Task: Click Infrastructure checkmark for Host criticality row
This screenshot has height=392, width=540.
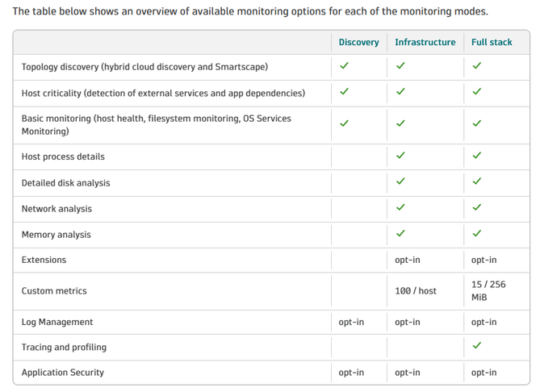Action: [400, 92]
